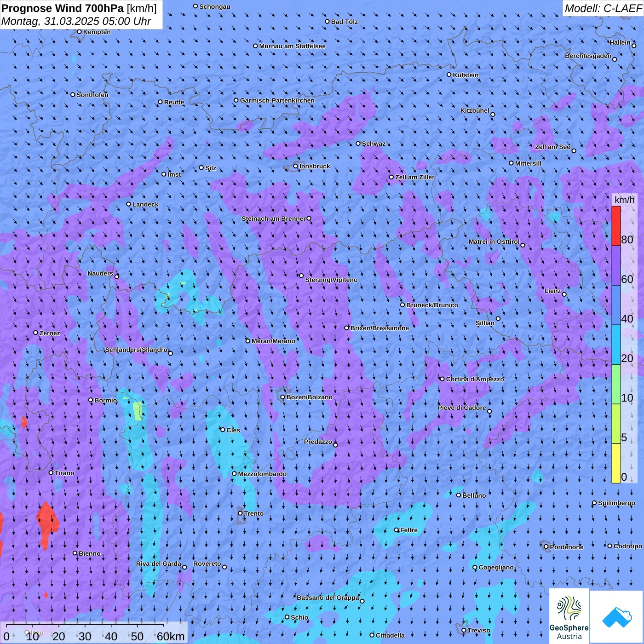
Task: Click the Zell am Ziller label
Action: click(414, 177)
